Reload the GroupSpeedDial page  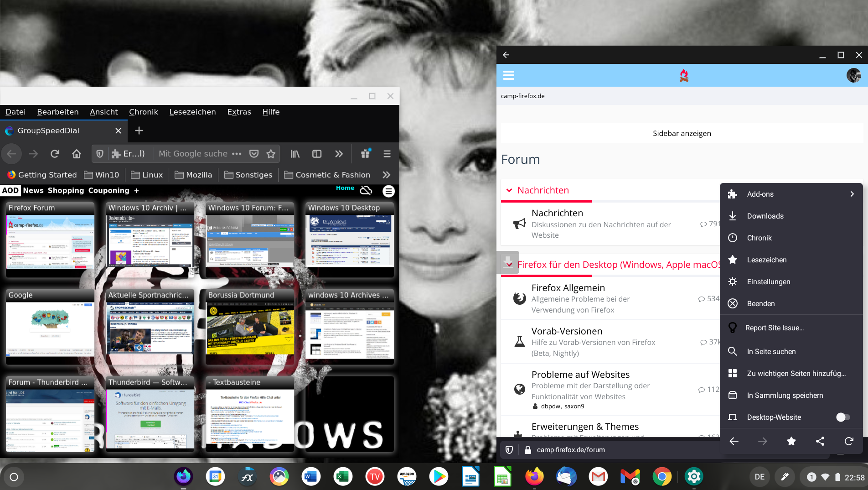click(x=55, y=154)
